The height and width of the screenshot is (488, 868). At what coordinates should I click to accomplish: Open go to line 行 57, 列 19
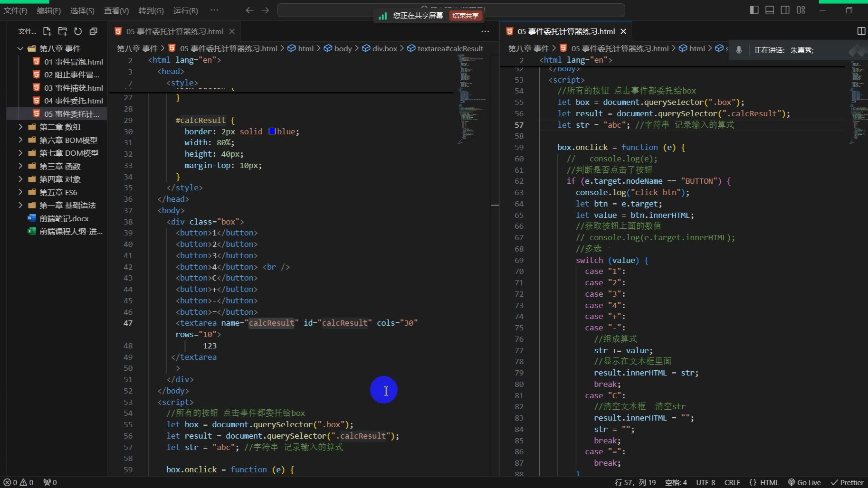pos(635,482)
